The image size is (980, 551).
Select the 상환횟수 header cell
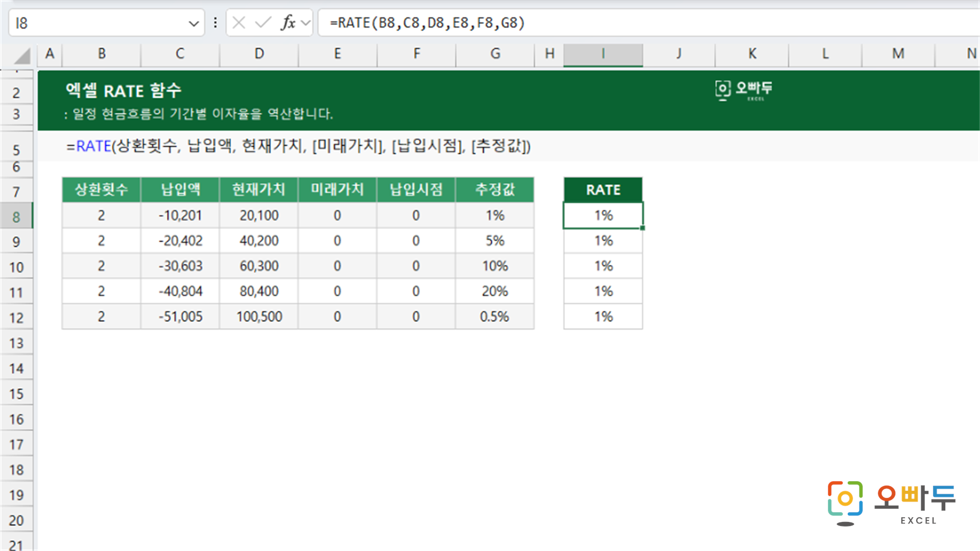(102, 190)
